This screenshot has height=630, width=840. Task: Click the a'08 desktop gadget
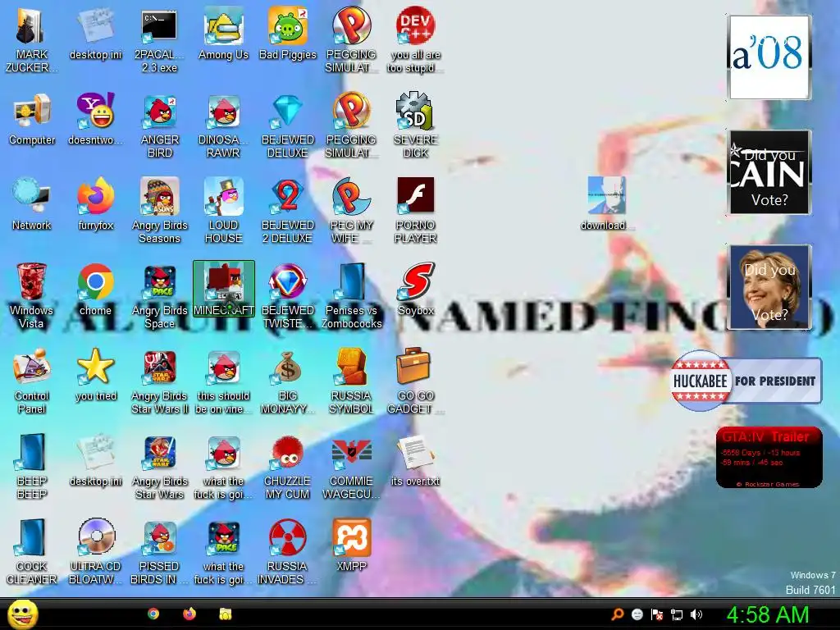769,57
